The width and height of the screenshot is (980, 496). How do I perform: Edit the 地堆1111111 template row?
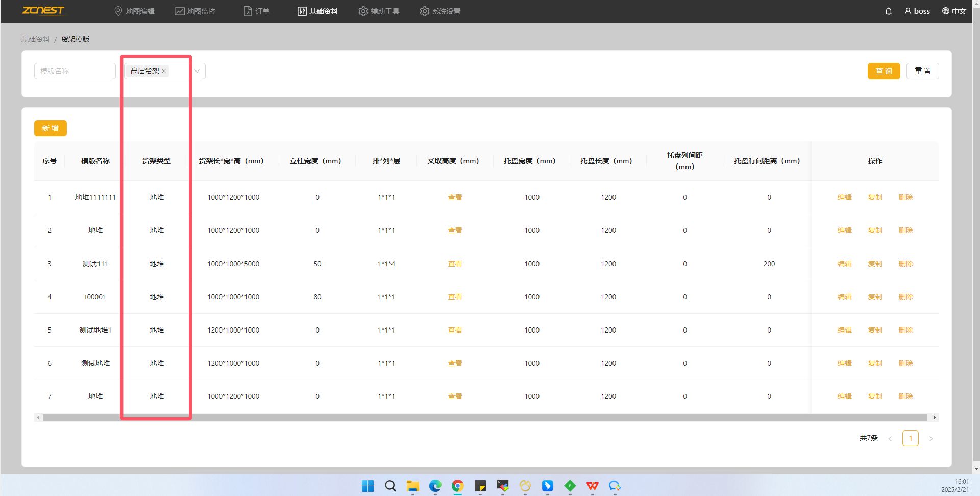point(845,197)
